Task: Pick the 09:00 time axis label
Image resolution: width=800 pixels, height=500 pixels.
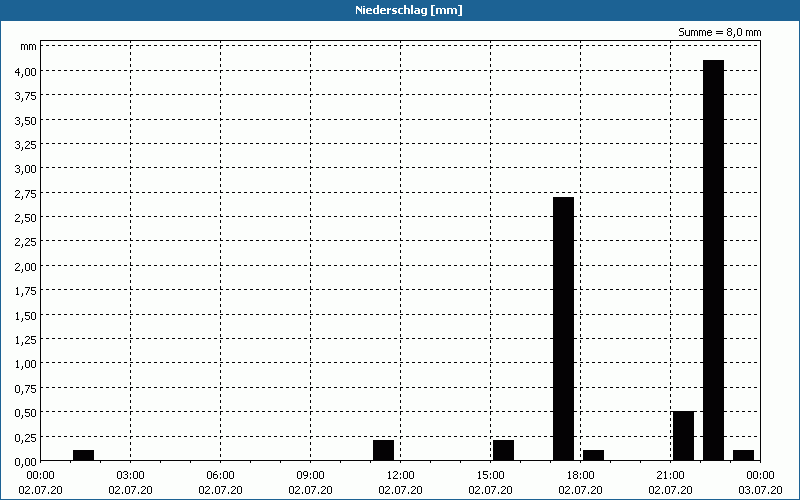Action: tap(310, 476)
